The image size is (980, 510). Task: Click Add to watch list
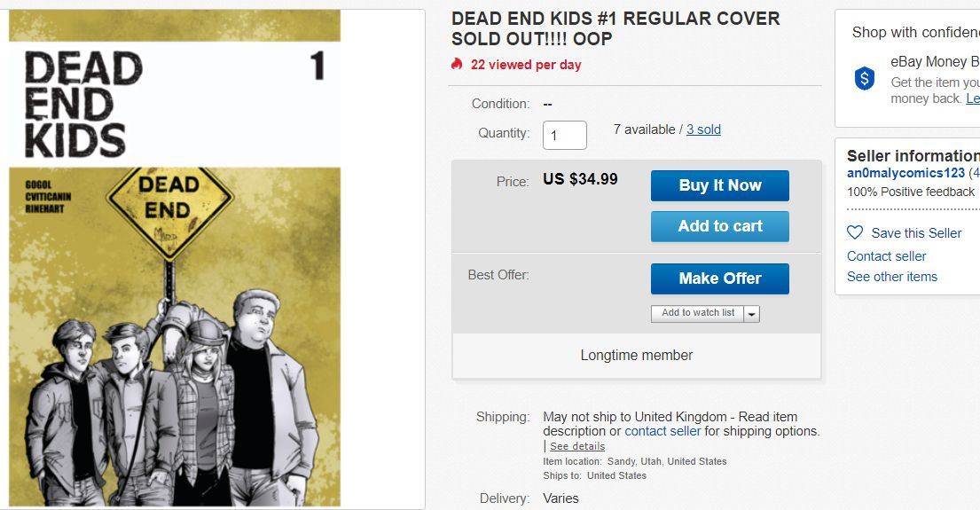[x=698, y=313]
